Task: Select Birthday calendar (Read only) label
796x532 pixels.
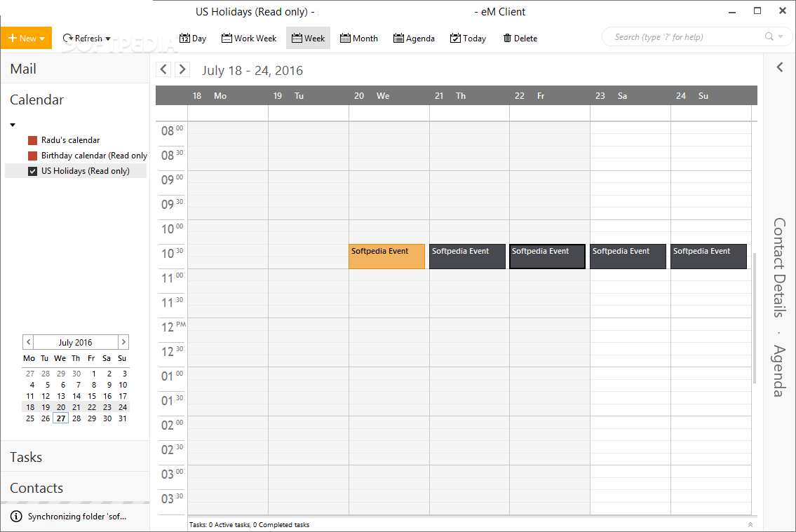Action: (x=95, y=156)
